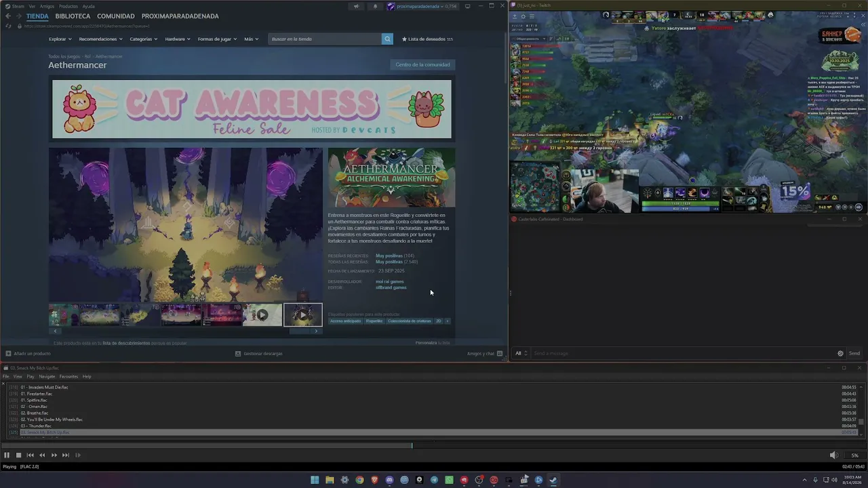Click the frame-step button in music player
This screenshot has width=868, height=488.
78,455
